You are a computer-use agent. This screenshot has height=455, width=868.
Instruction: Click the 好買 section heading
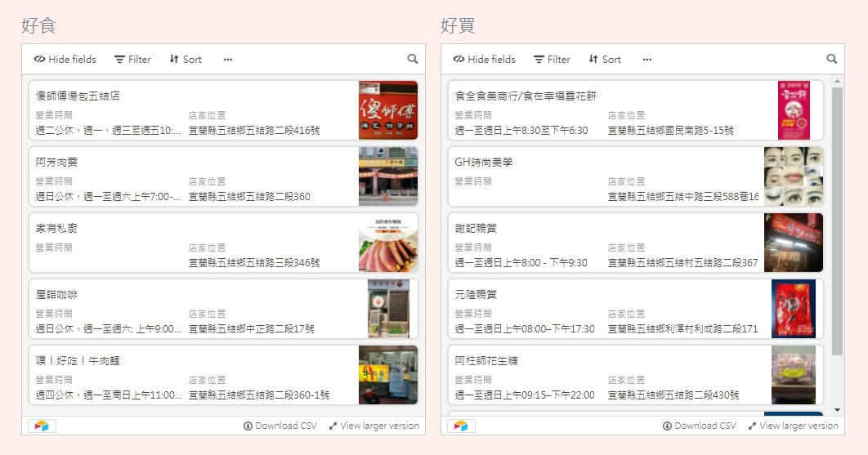pos(458,25)
